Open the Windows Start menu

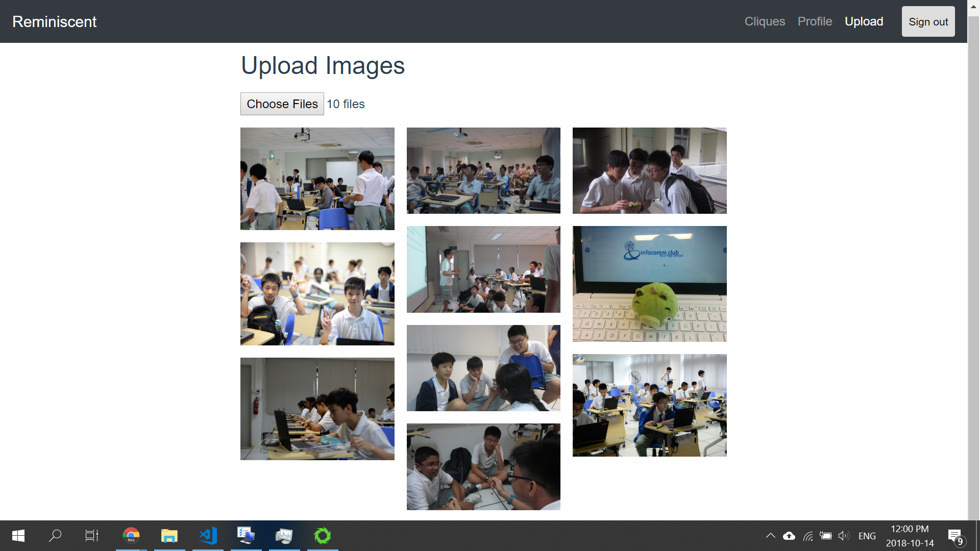pyautogui.click(x=18, y=536)
